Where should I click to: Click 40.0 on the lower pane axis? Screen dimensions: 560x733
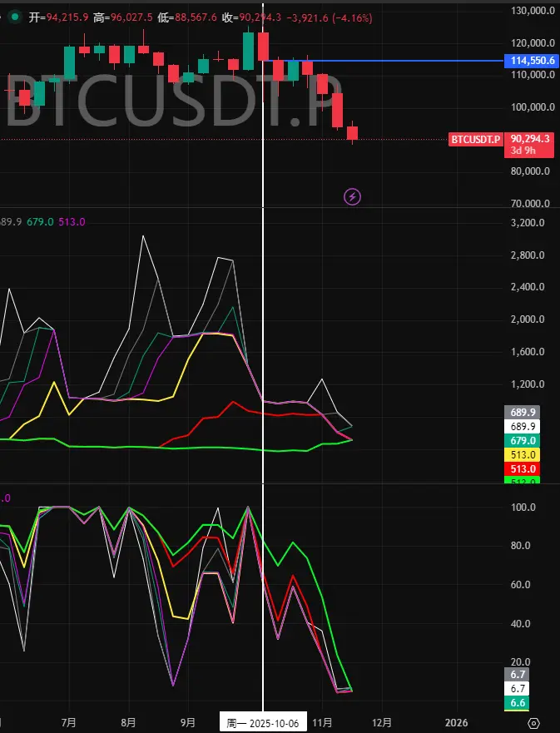point(521,624)
